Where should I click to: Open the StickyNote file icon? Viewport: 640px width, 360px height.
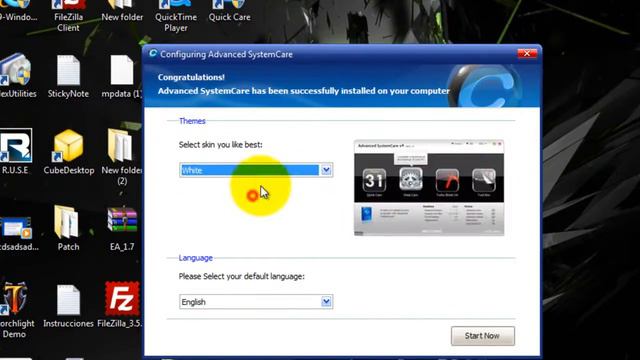pos(68,76)
